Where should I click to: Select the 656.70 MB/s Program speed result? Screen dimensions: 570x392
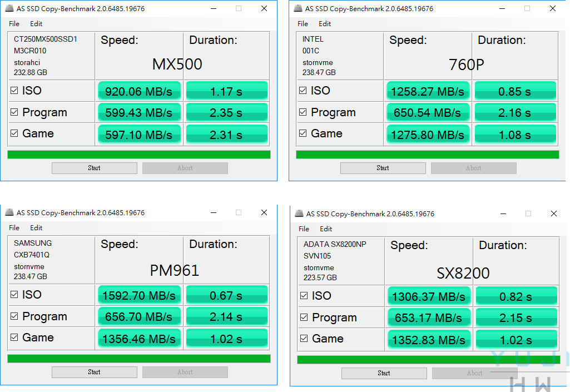pos(139,316)
